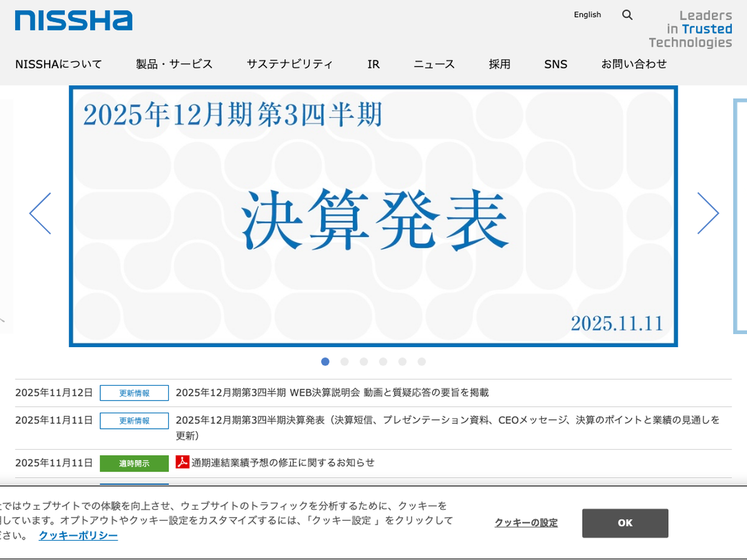
Task: Open the IR menu item
Action: pos(374,64)
